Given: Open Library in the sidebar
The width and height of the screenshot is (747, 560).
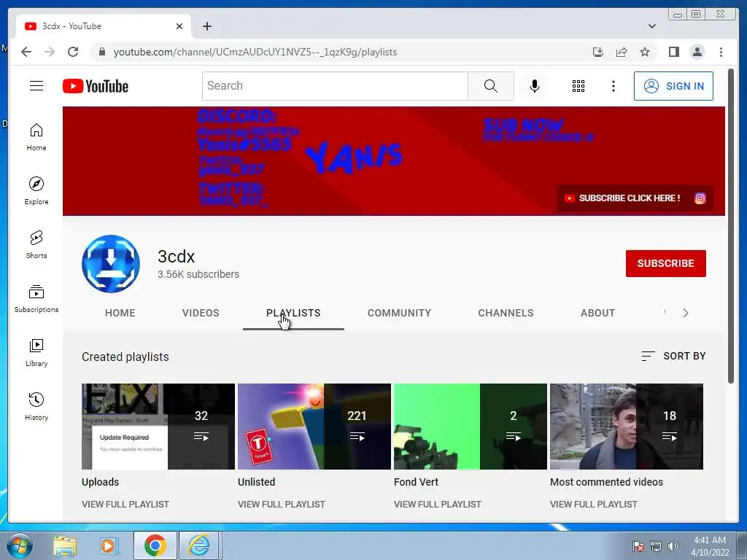Looking at the screenshot, I should point(36,353).
